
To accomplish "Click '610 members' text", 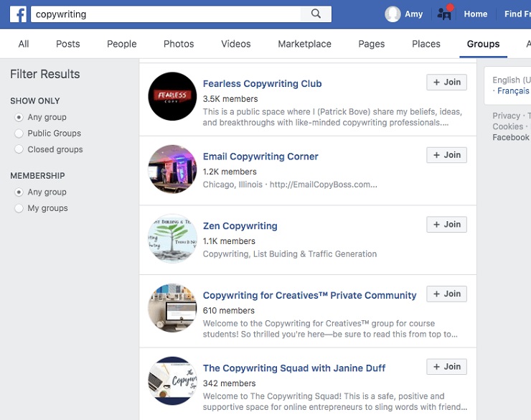I will point(229,311).
